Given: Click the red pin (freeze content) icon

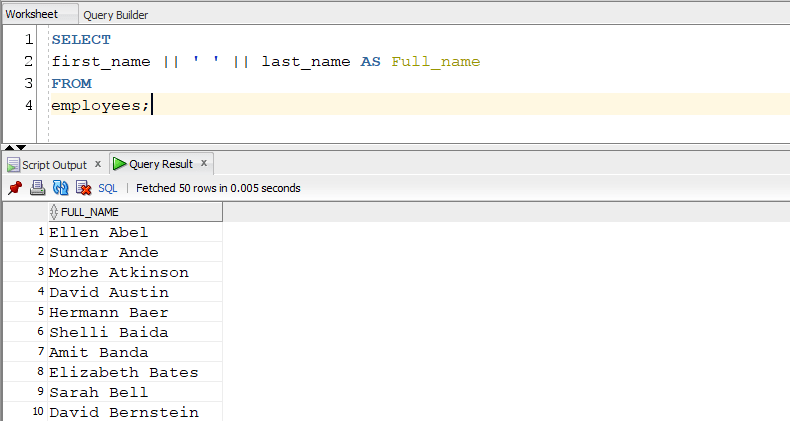Looking at the screenshot, I should (15, 187).
